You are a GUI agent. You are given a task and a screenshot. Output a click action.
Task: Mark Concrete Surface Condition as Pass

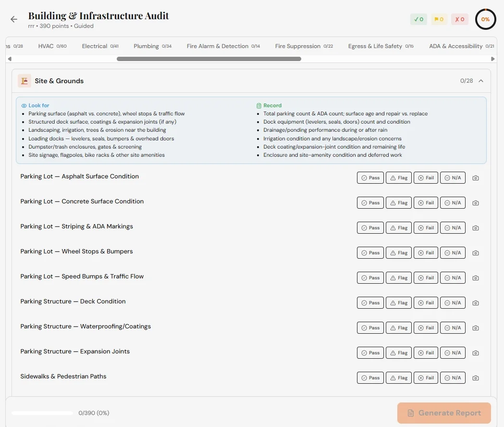coord(370,203)
